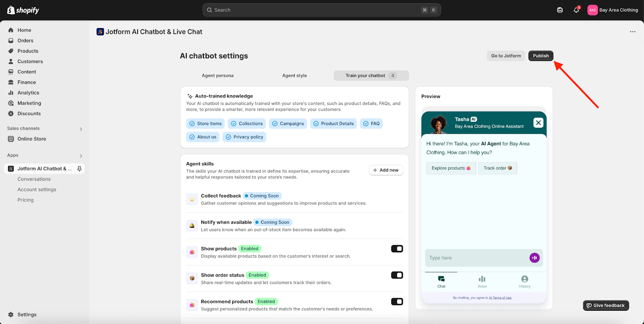Open the History tab in preview
Screen dimensions: 644x324
click(x=524, y=282)
